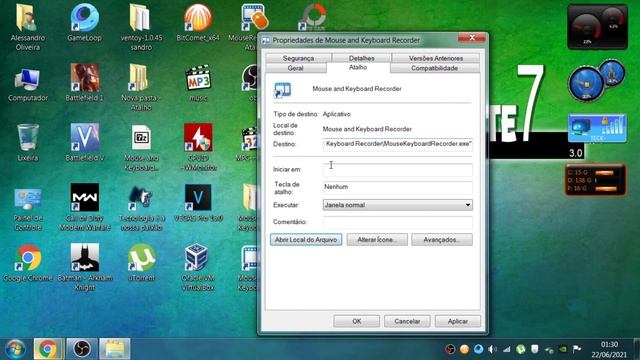Click the network signal tray icon
The height and width of the screenshot is (360, 640).
pos(507,349)
